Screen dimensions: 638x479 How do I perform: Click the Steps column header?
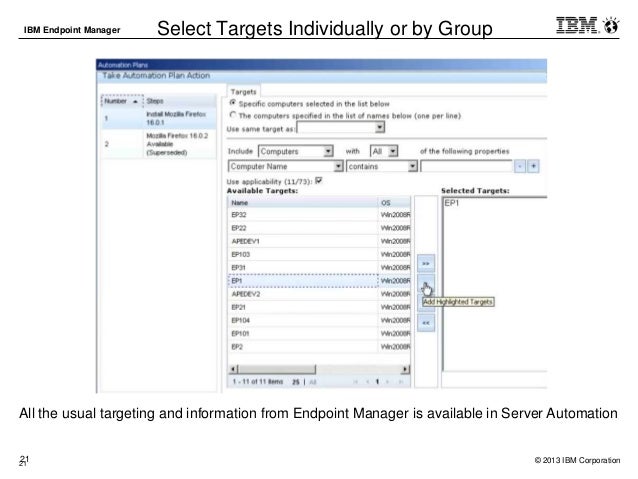tap(180, 101)
